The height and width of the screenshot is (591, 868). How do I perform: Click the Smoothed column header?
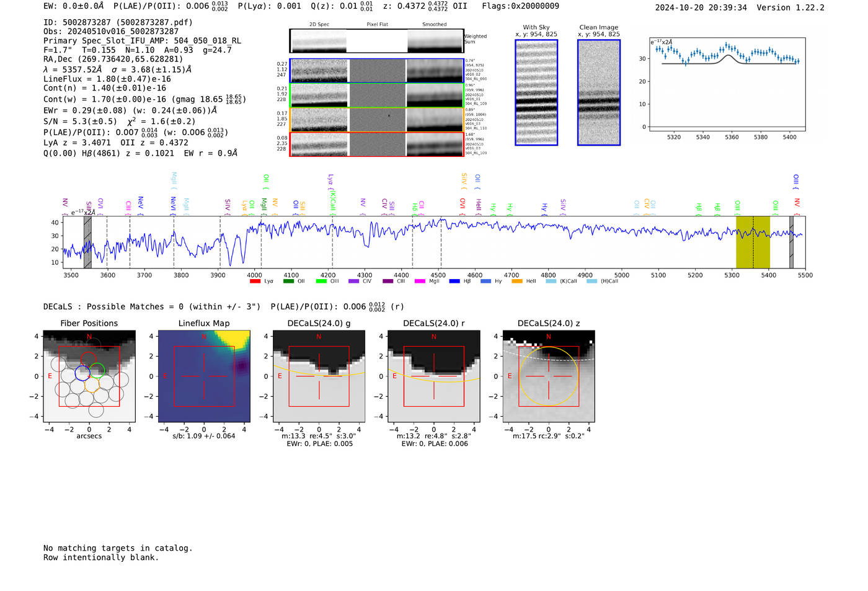pyautogui.click(x=435, y=24)
